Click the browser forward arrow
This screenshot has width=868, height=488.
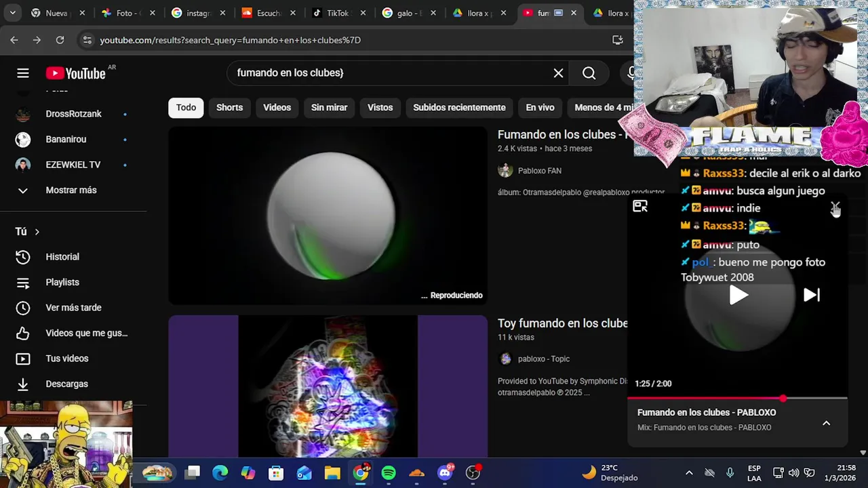[x=37, y=40]
